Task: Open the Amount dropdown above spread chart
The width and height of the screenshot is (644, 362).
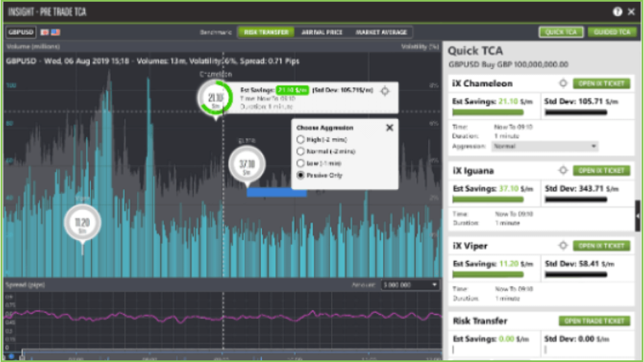Action: point(410,285)
